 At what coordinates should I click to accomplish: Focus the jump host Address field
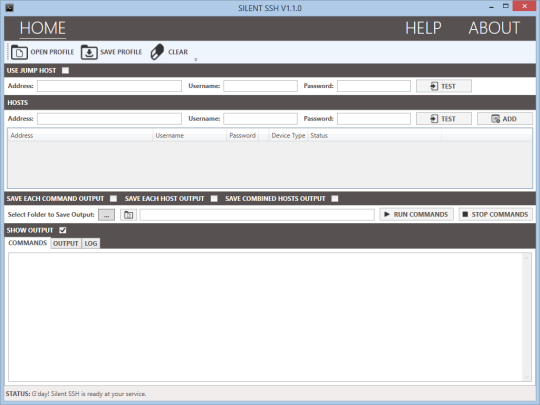point(110,86)
